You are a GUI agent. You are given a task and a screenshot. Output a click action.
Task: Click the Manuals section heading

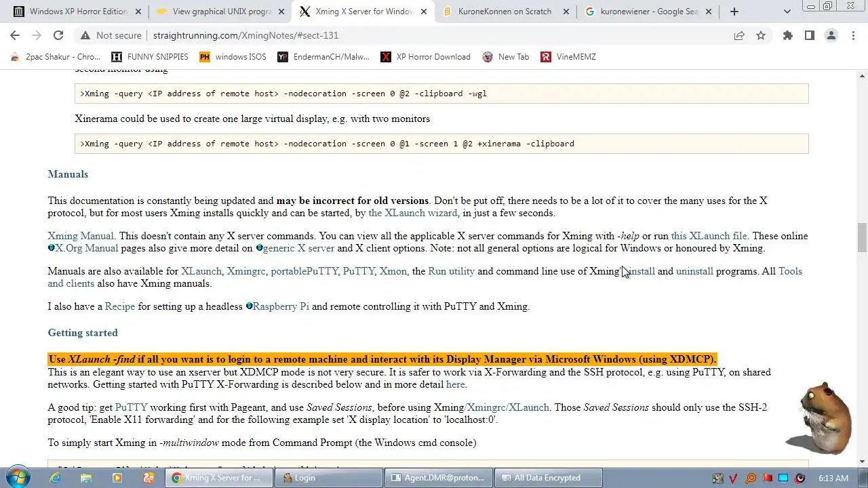tap(68, 174)
